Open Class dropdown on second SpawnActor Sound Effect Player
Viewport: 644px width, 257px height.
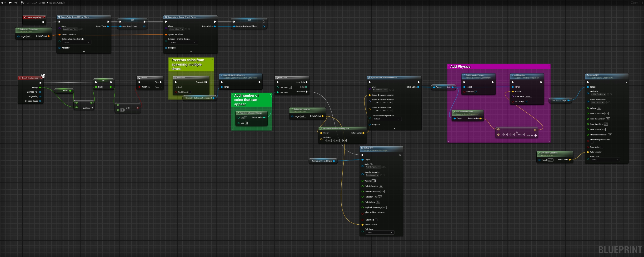176,29
